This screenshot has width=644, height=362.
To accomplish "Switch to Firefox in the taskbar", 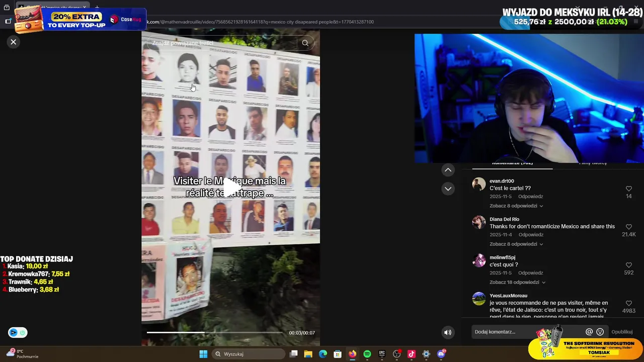I will [352, 354].
